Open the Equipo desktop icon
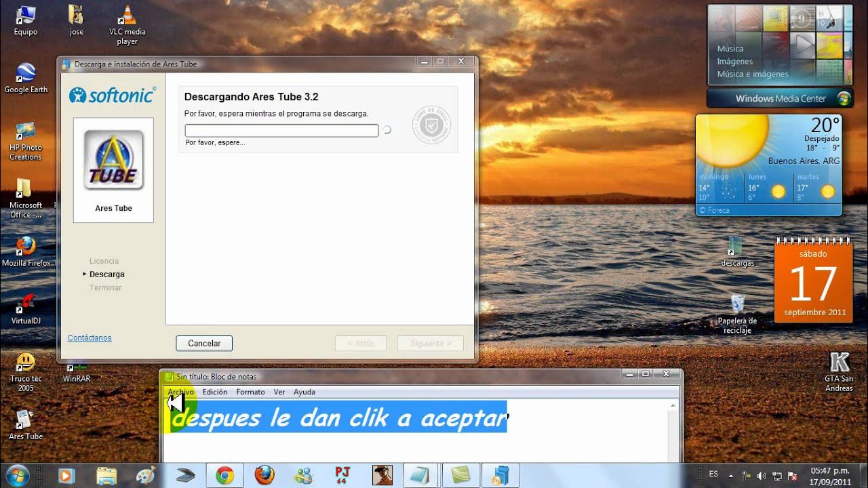The height and width of the screenshot is (488, 868). (x=26, y=20)
